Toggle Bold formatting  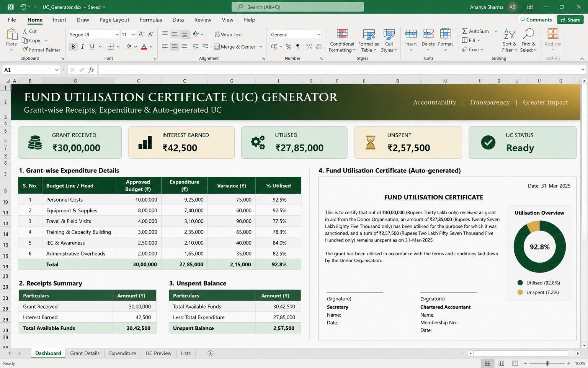[x=73, y=47]
